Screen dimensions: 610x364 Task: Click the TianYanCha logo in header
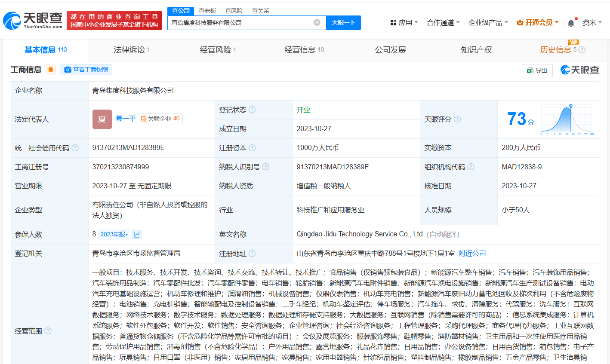pyautogui.click(x=33, y=20)
